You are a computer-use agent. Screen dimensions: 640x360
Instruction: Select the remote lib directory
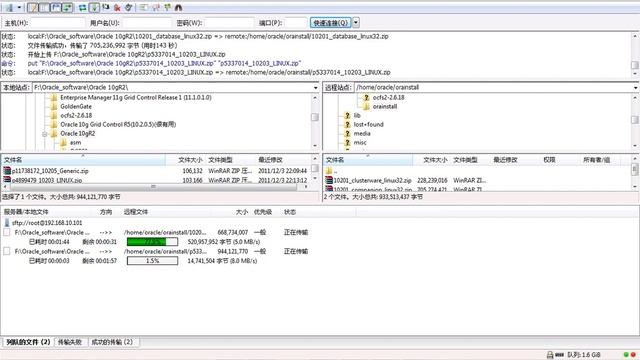coord(357,116)
